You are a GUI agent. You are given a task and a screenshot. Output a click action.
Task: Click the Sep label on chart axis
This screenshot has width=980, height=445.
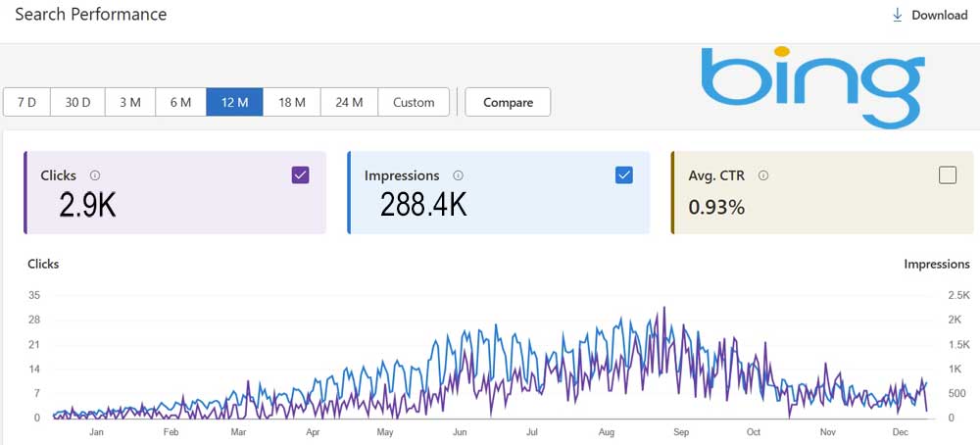tap(681, 432)
